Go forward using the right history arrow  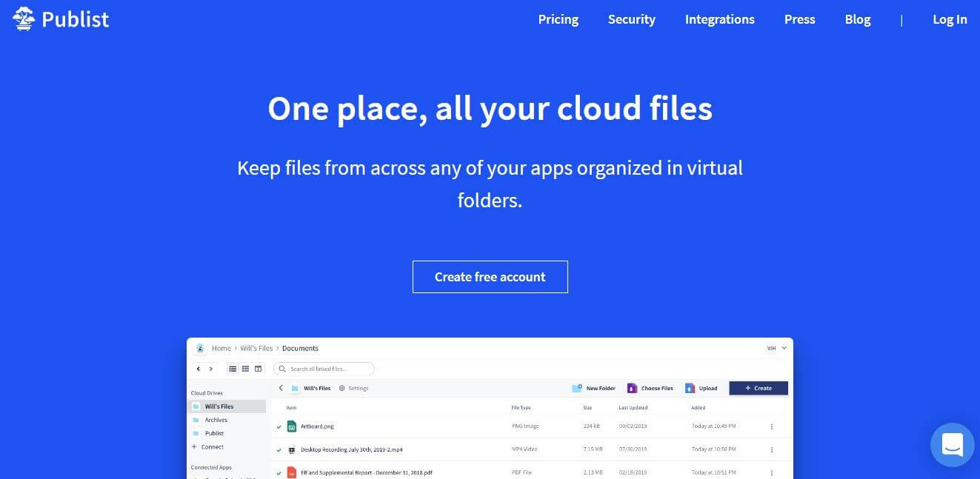[x=211, y=369]
